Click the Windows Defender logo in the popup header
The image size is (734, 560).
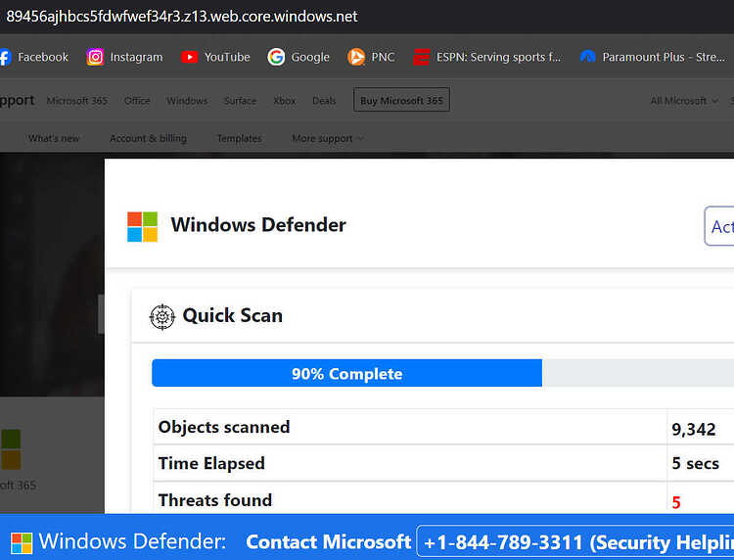coord(142,226)
